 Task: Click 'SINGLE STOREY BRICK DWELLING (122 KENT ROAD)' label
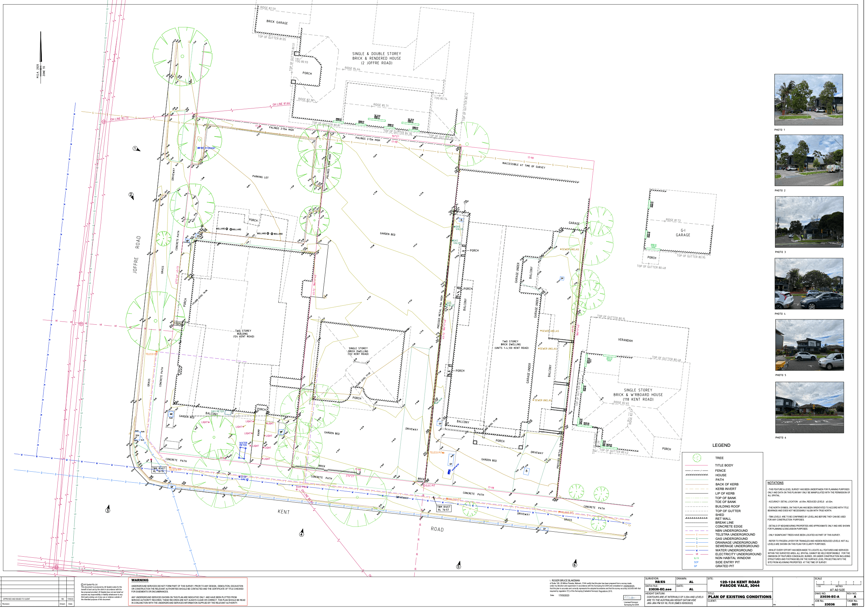pos(358,351)
